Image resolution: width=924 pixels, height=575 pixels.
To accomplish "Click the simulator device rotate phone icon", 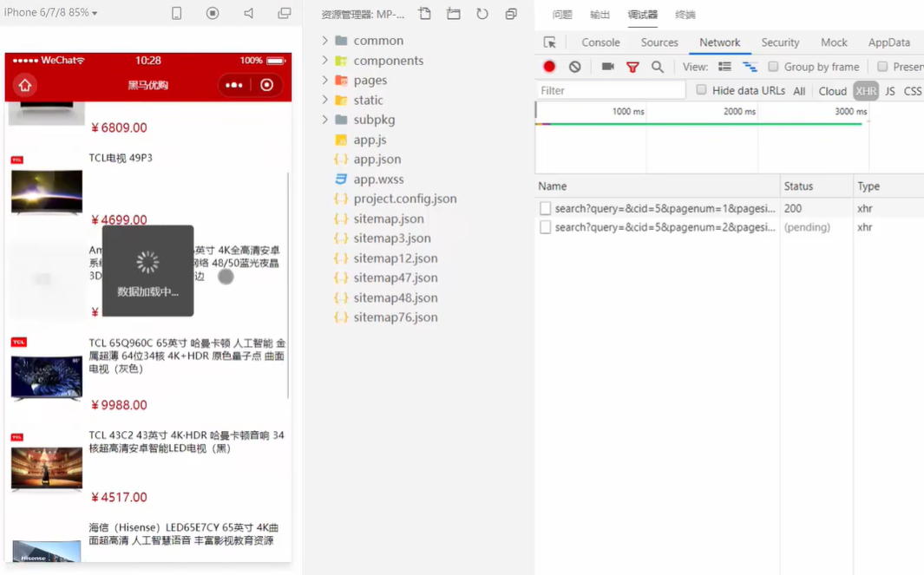I will pos(176,13).
